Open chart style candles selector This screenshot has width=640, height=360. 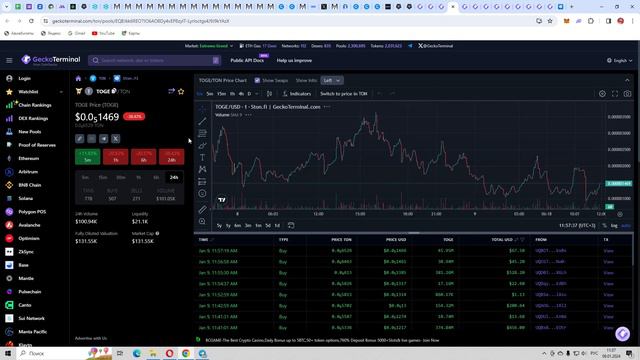(x=269, y=94)
